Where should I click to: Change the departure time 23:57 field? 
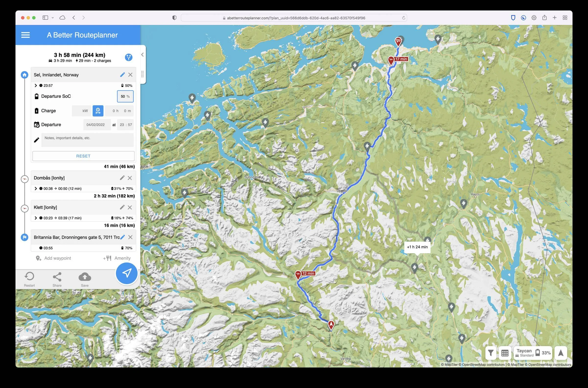coord(125,125)
